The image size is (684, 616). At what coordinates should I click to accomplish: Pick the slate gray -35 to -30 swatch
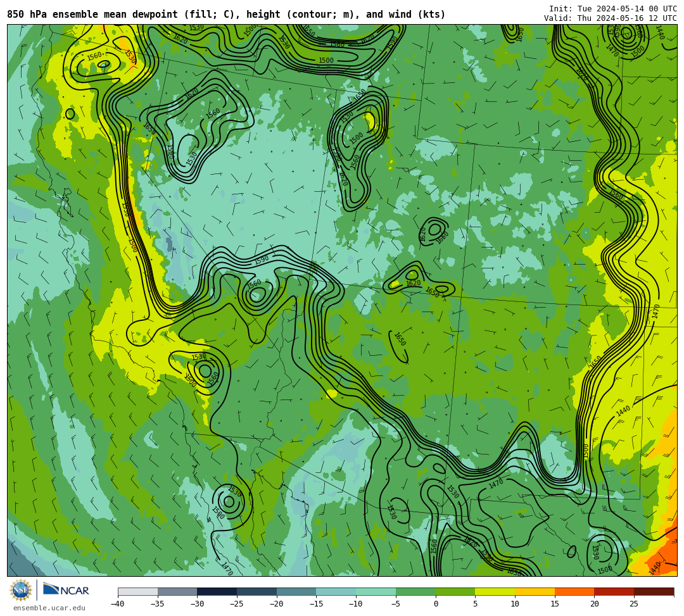177,591
